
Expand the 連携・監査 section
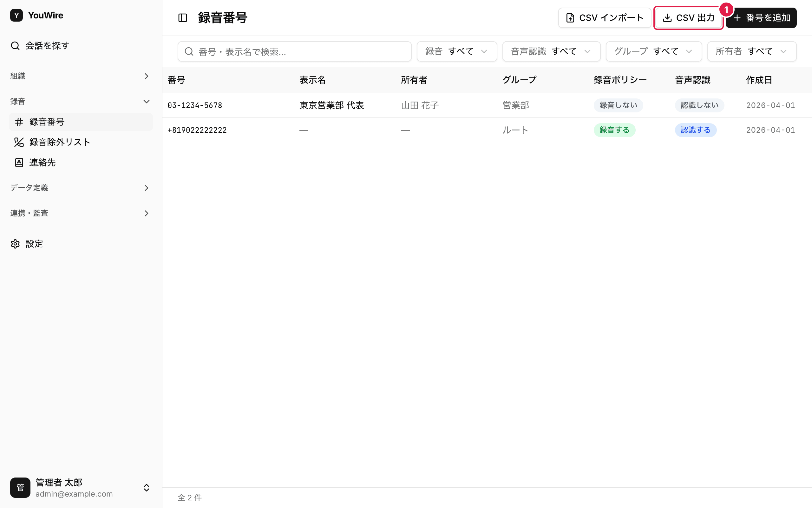[81, 213]
